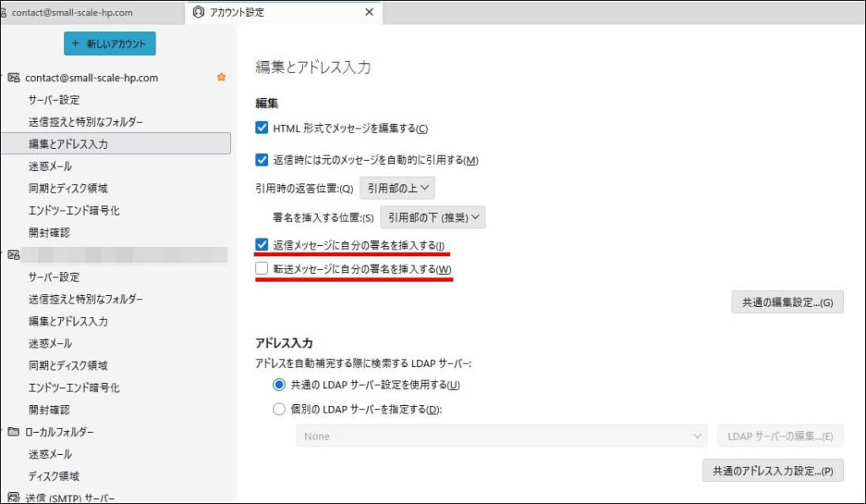Uncheck HTML 形式でメッセージを編集する checkbox
Viewport: 866px width, 504px height.
(x=262, y=129)
